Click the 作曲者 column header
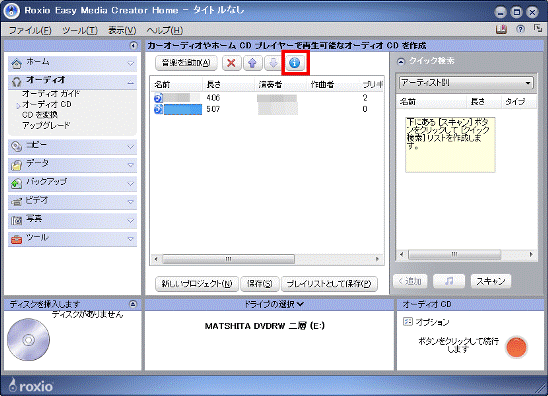This screenshot has height=396, width=548. click(333, 84)
